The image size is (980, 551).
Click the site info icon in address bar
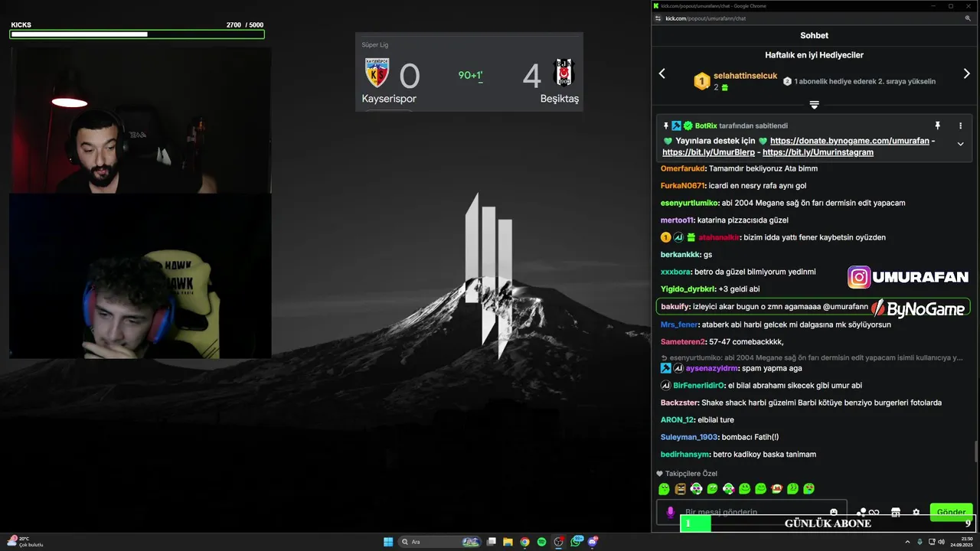658,18
